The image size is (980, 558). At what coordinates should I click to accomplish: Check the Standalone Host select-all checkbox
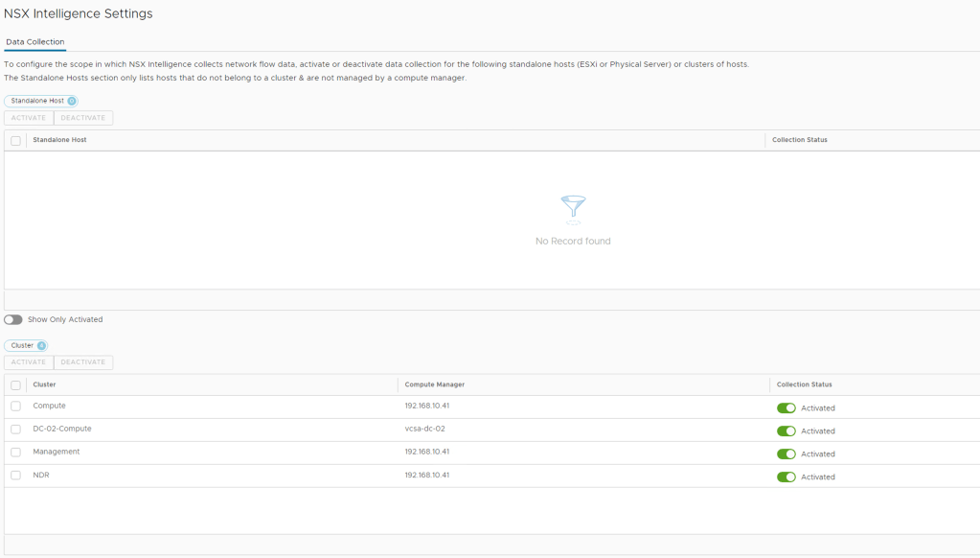point(15,141)
